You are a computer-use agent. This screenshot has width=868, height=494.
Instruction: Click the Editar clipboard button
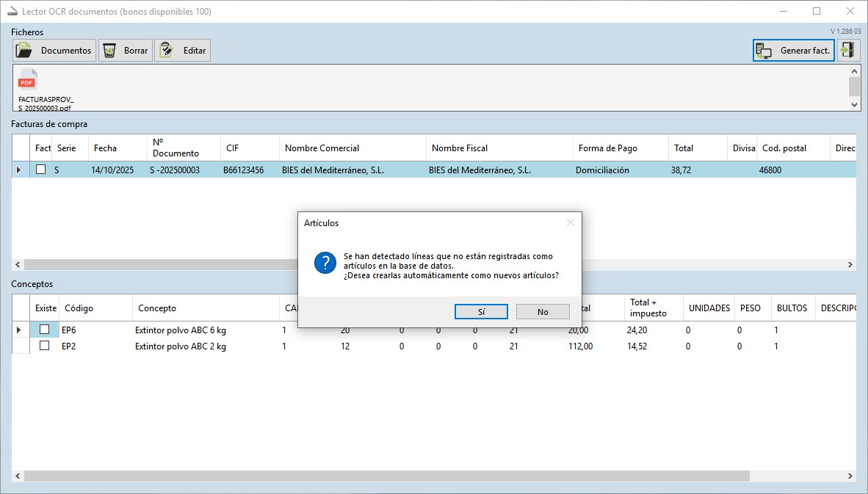(183, 51)
